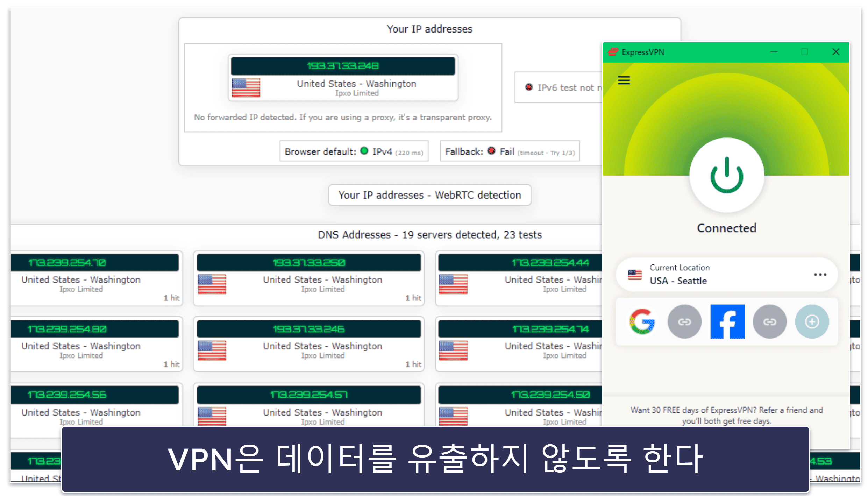Click the Fallback Fail status box
Image resolution: width=868 pixels, height=496 pixels.
point(510,151)
